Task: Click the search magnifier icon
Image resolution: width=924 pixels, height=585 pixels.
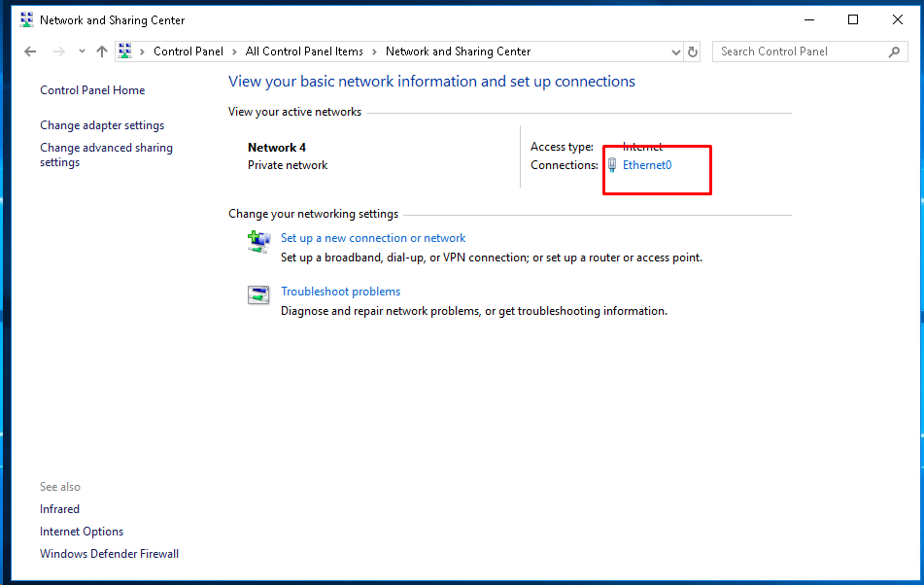Action: click(x=896, y=52)
